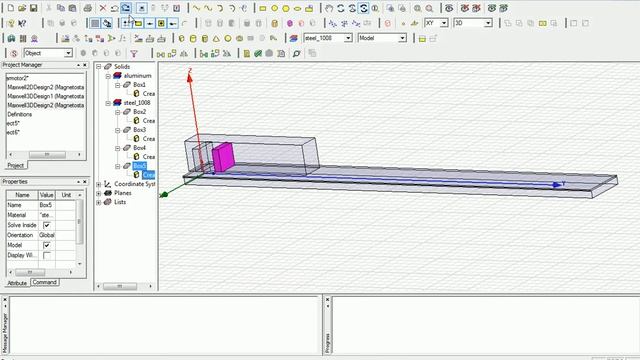The width and height of the screenshot is (640, 360).
Task: Collapse the steel_1008 tree node expander
Action: pos(108,103)
